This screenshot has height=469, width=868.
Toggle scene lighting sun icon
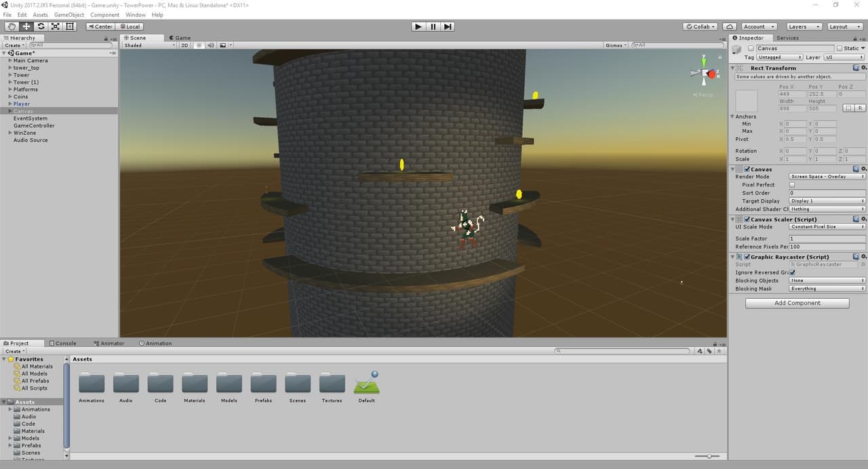[199, 45]
